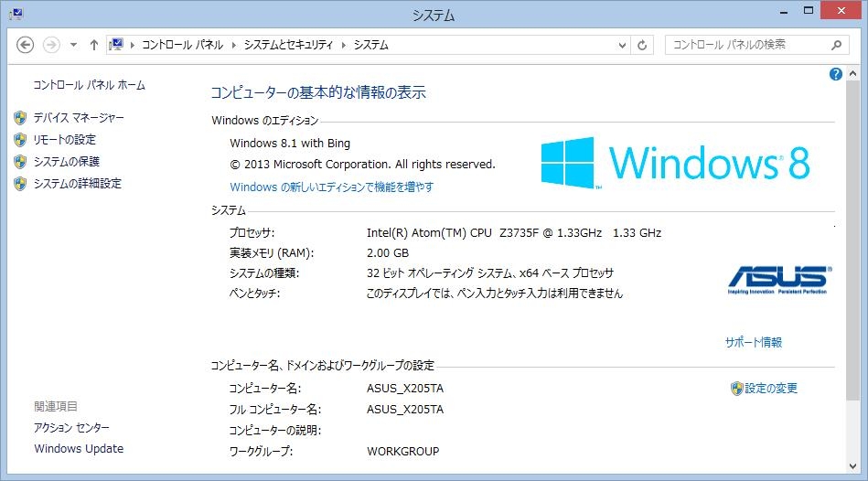Open Windows Update link
The height and width of the screenshot is (481, 868).
click(x=79, y=449)
